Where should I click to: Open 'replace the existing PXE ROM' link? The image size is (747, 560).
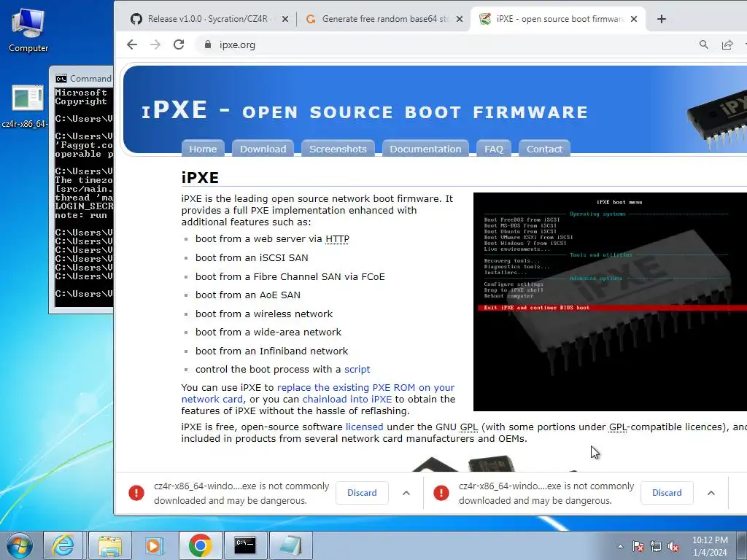(x=318, y=393)
